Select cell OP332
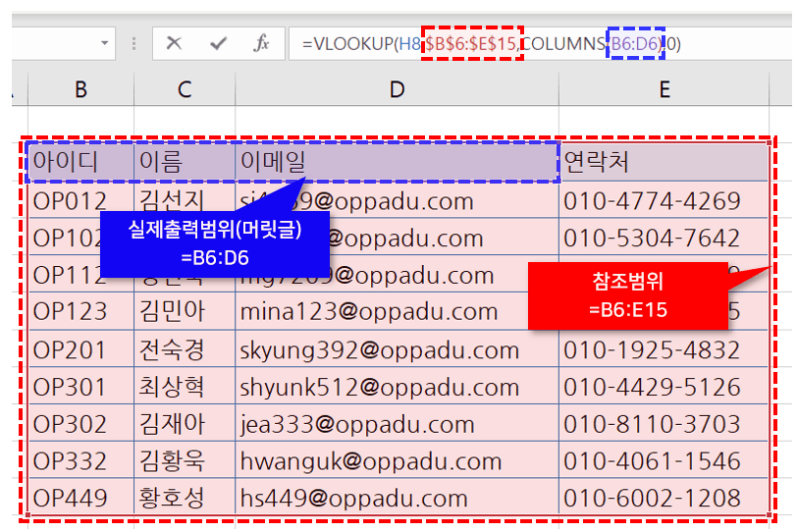This screenshot has width=797, height=532. click(x=81, y=460)
